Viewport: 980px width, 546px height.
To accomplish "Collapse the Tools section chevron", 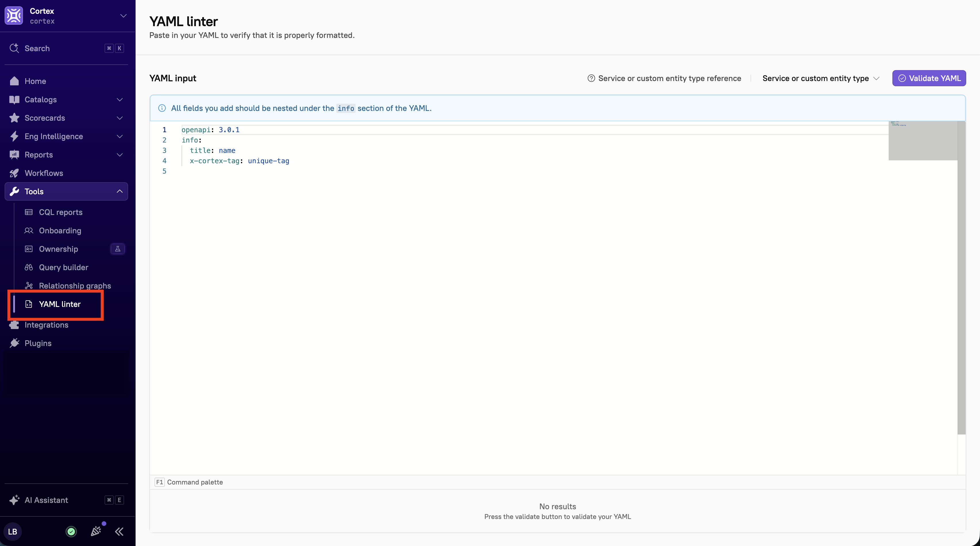I will click(119, 191).
